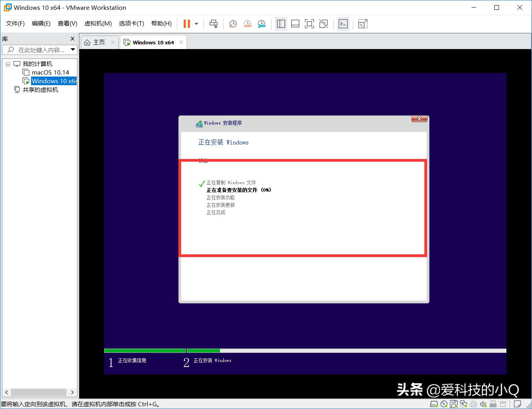Toggle Unity mode
532x409 pixels.
click(323, 24)
